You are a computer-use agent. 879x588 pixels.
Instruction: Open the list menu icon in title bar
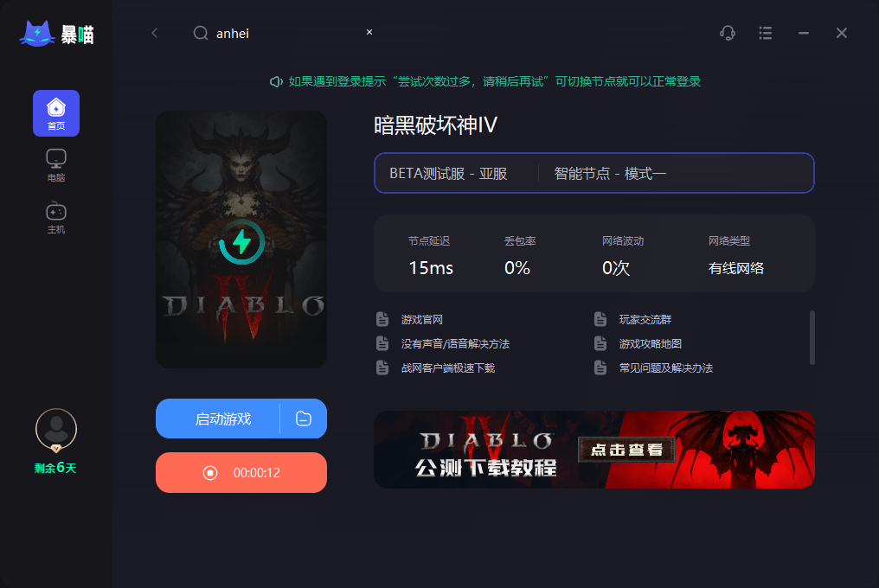[765, 33]
